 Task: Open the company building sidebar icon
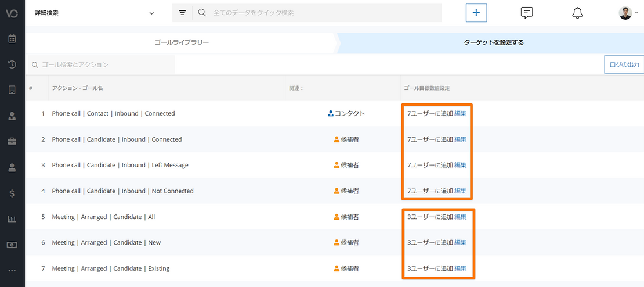(12, 90)
